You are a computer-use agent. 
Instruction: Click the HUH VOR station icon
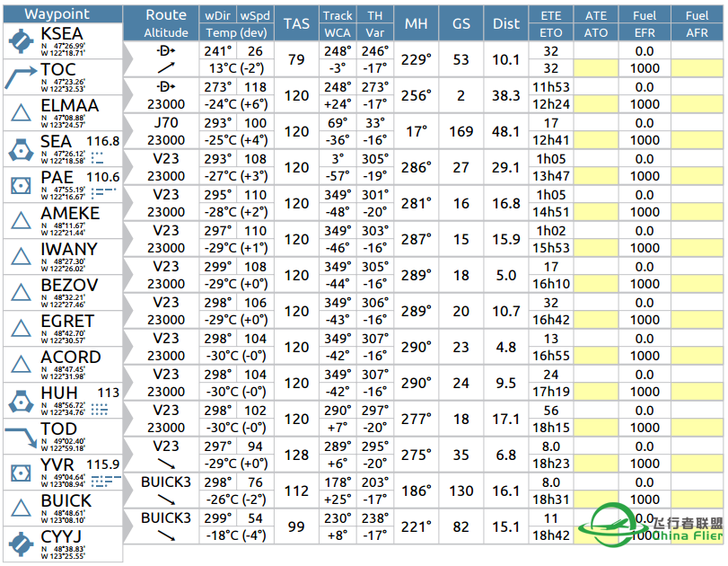(19, 401)
